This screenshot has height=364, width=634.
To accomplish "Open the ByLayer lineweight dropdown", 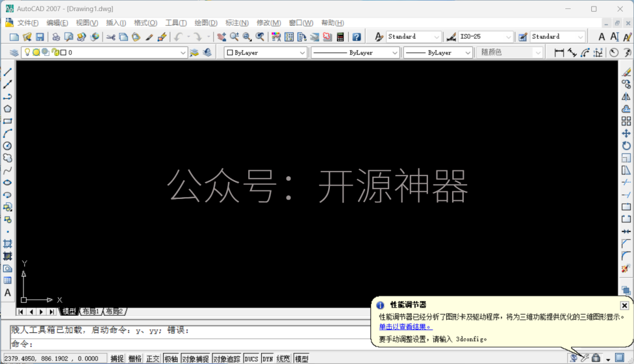I will tap(468, 53).
